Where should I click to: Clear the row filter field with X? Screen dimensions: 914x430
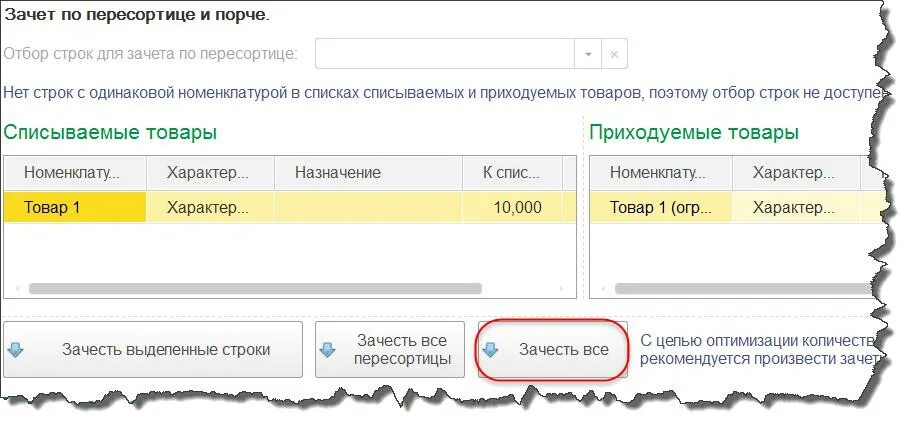(x=614, y=54)
